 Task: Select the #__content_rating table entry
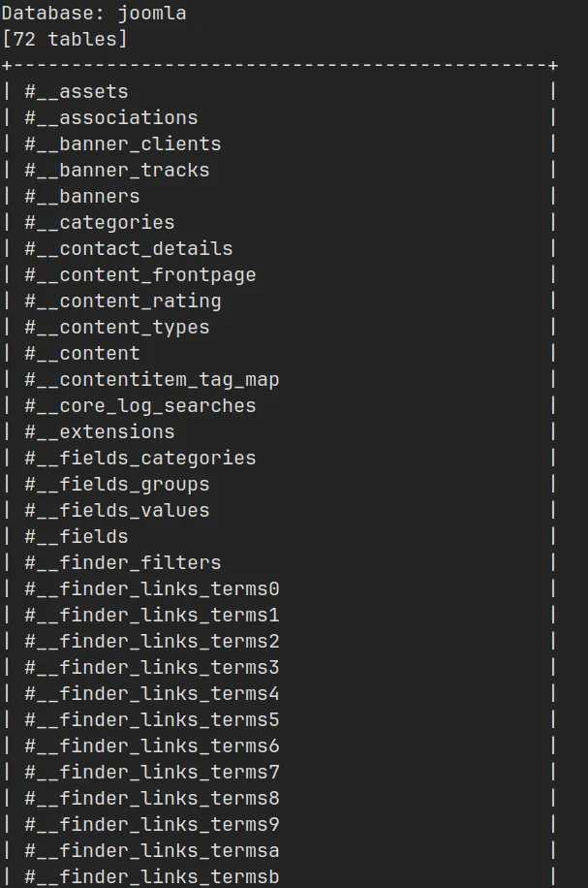[123, 301]
